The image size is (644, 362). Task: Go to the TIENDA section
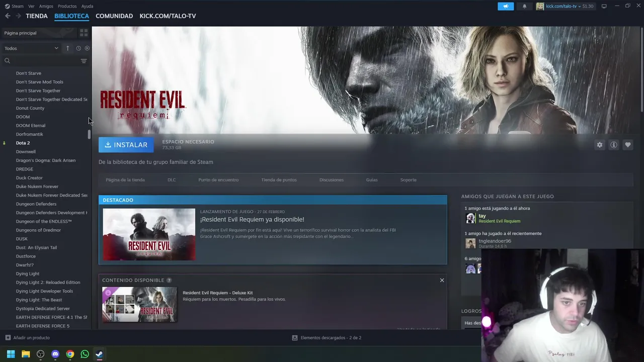[x=37, y=16]
